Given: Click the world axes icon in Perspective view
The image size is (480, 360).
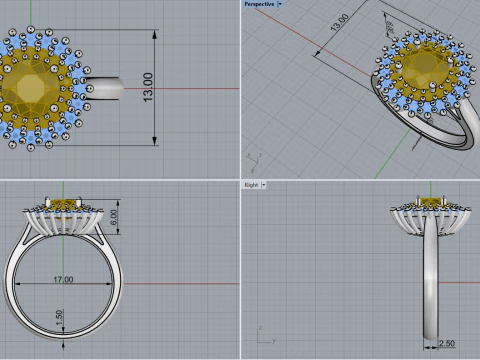Looking at the screenshot, I should [254, 163].
